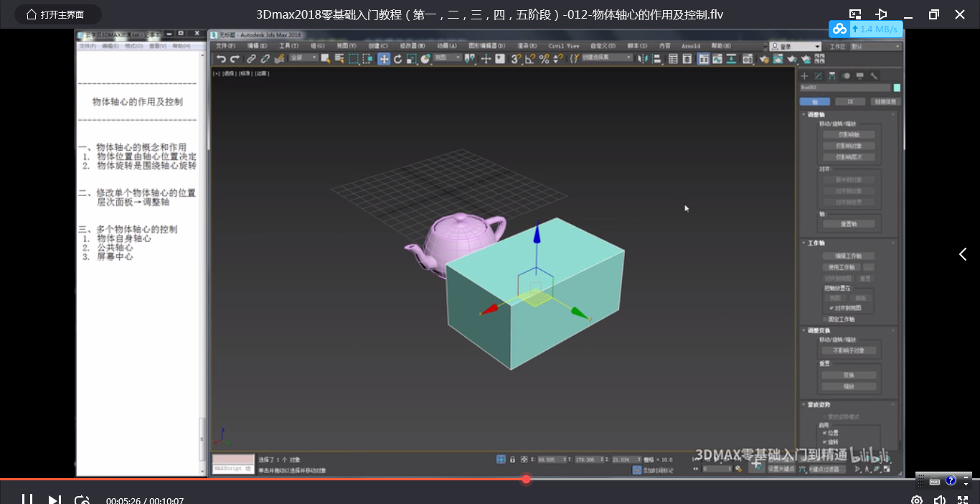Click the 重置轴 button

click(x=849, y=224)
